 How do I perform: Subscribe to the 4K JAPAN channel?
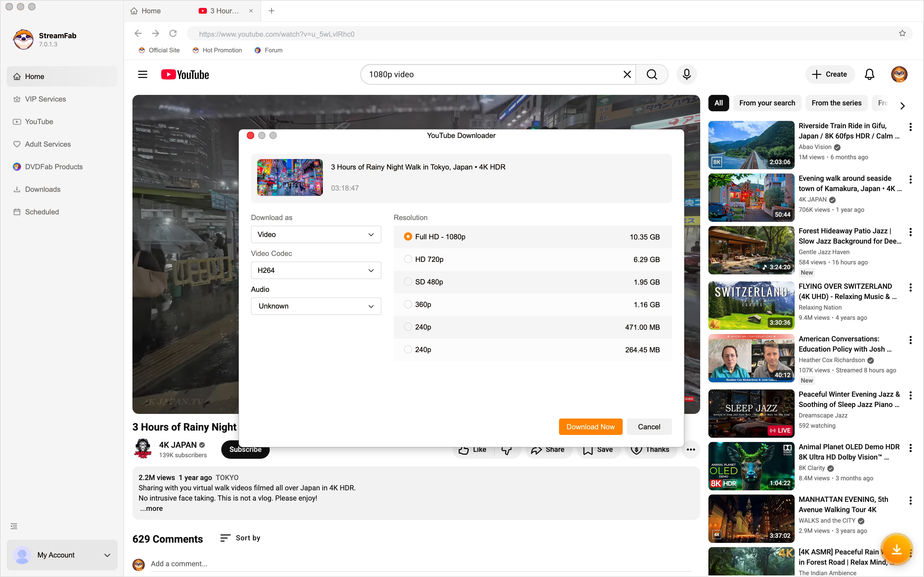tap(245, 449)
